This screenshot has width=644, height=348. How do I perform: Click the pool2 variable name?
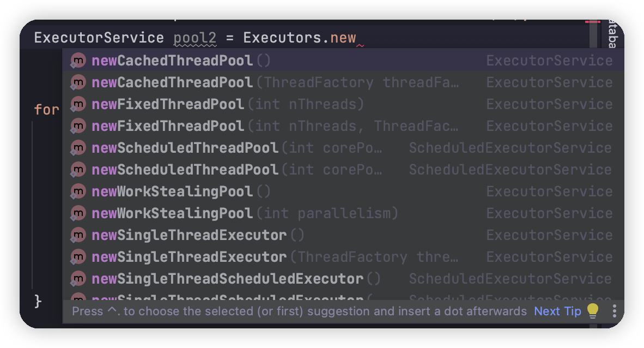tap(195, 38)
